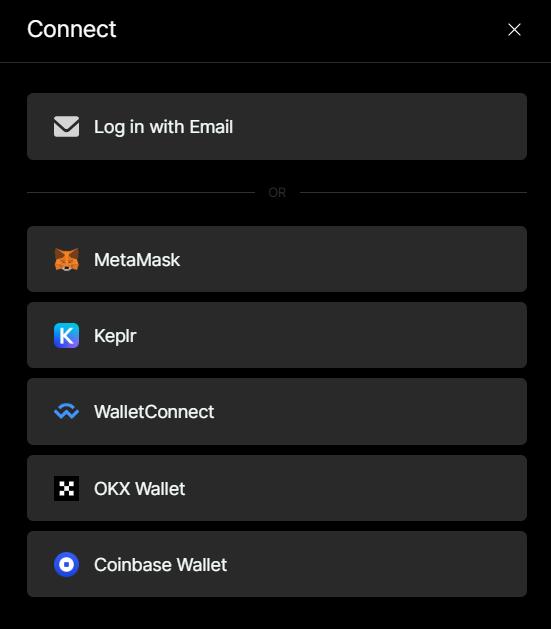
Task: Click the MetaMask fox icon
Action: pos(67,259)
